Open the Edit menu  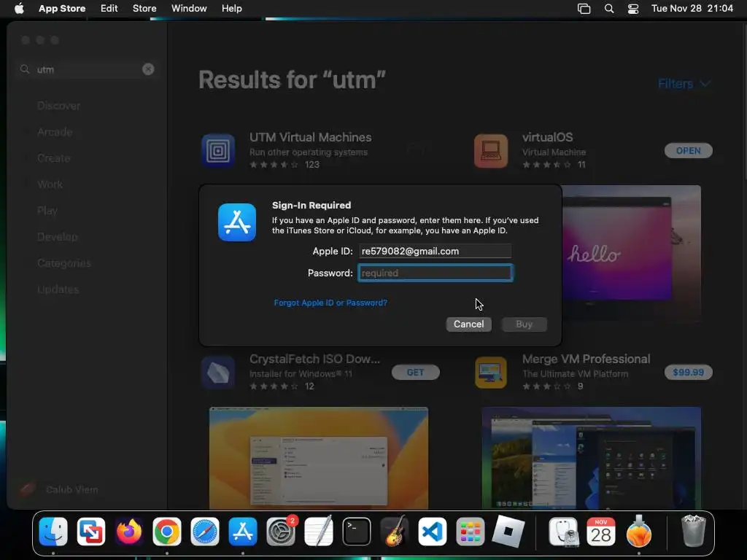click(109, 8)
